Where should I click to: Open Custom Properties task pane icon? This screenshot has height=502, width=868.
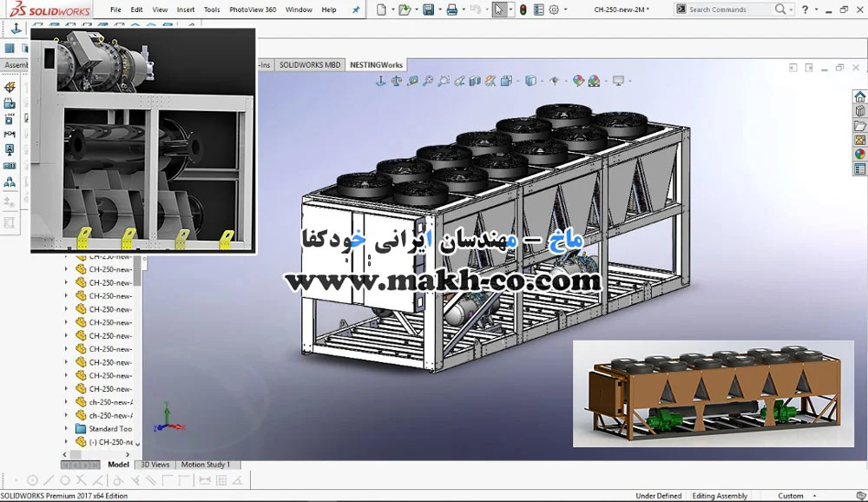859,169
